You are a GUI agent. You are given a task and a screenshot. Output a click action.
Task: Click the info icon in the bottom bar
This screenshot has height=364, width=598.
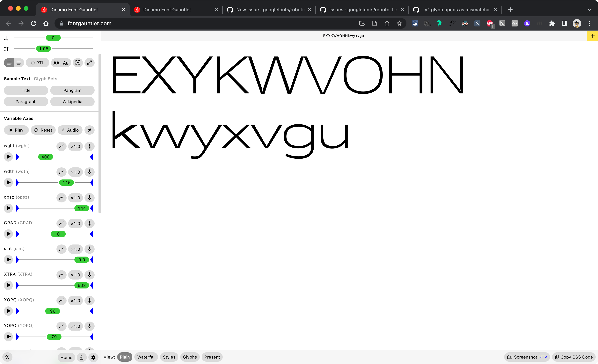[x=82, y=357]
